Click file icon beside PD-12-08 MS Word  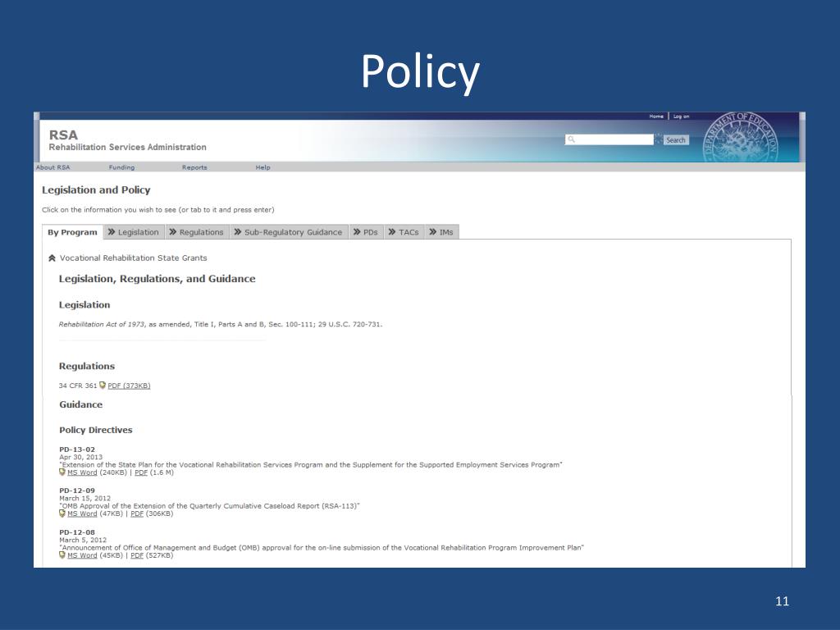(x=62, y=555)
